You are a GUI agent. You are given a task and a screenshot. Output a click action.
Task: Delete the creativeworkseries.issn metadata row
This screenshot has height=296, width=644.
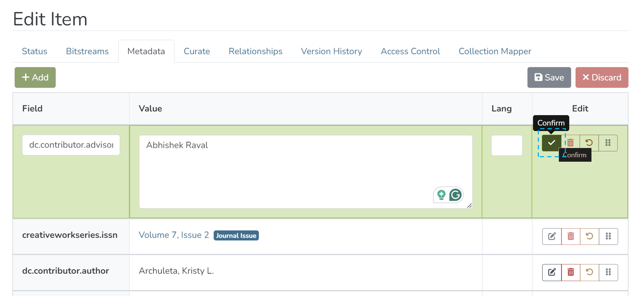coord(570,236)
